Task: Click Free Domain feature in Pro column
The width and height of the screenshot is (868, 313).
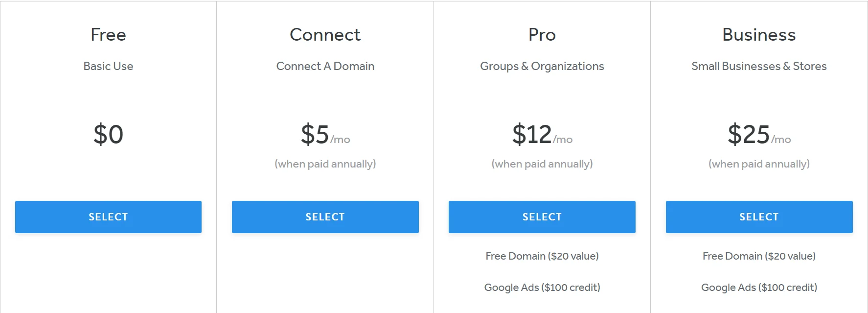Action: coord(542,256)
